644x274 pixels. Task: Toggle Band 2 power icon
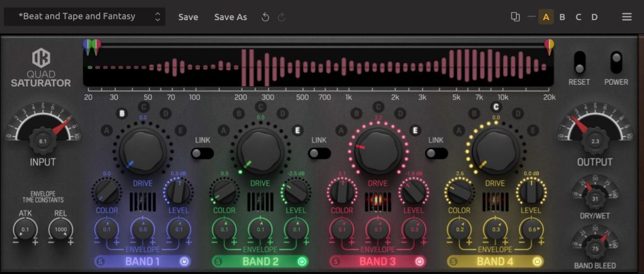coord(302,261)
